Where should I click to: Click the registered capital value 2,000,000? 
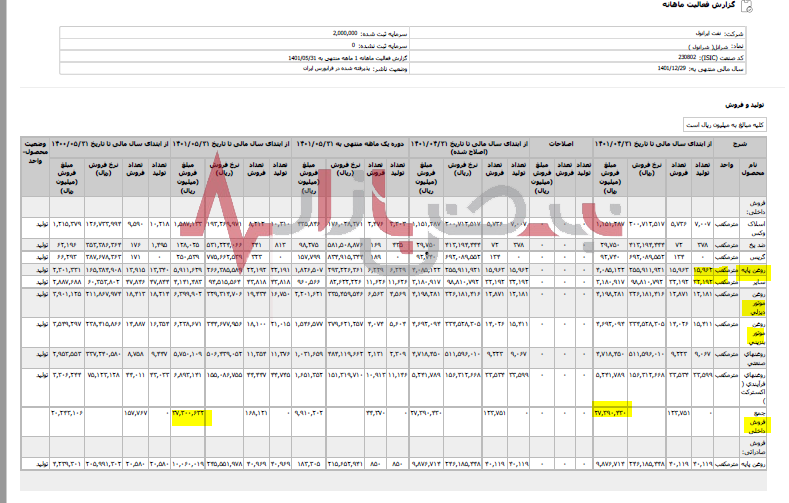point(346,33)
